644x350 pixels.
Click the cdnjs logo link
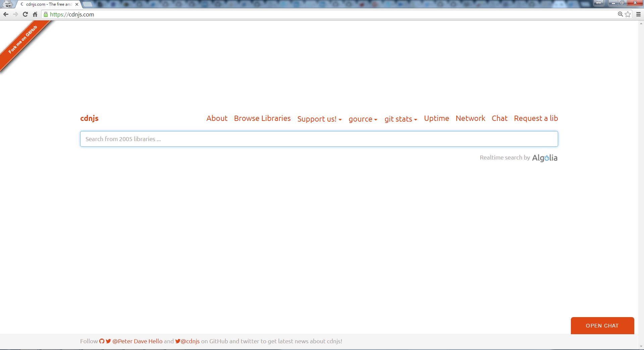[x=89, y=118]
